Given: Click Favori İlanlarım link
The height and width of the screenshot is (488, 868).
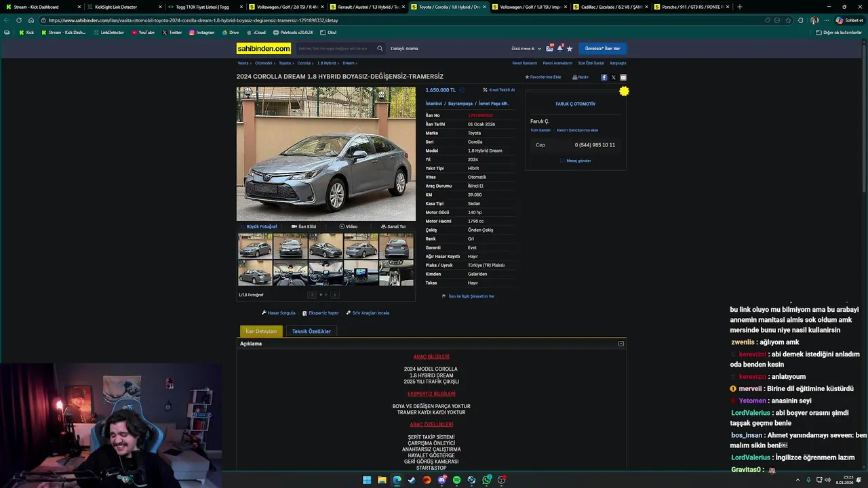Looking at the screenshot, I should coord(524,63).
